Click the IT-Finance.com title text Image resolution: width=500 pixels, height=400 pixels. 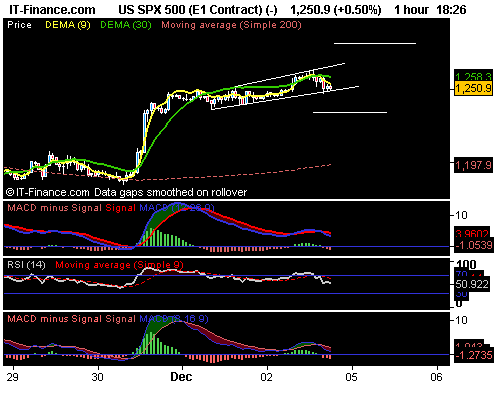52,9
